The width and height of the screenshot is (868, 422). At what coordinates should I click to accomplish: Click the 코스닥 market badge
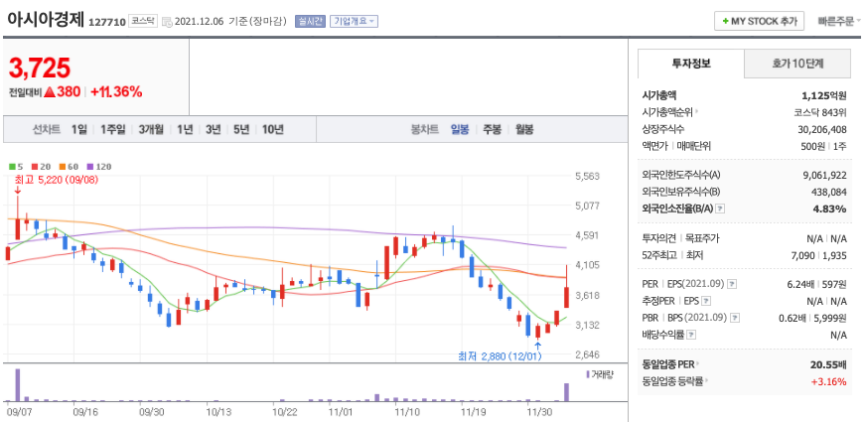(x=143, y=21)
